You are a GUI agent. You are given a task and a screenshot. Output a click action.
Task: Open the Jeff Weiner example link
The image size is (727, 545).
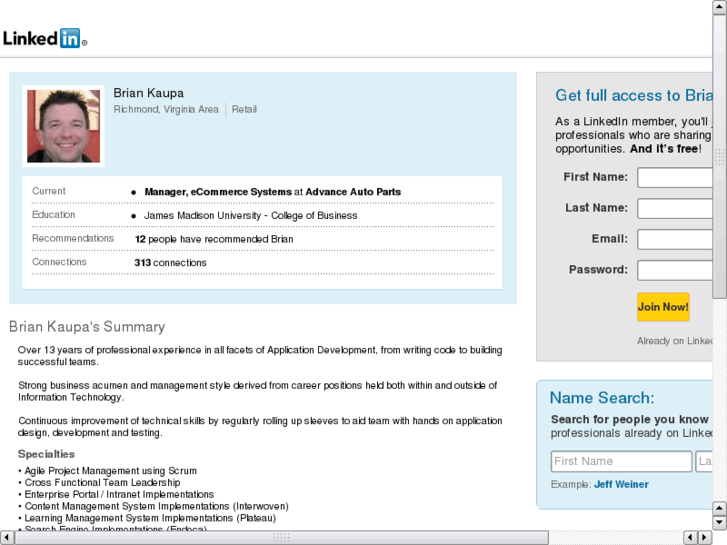tap(621, 484)
